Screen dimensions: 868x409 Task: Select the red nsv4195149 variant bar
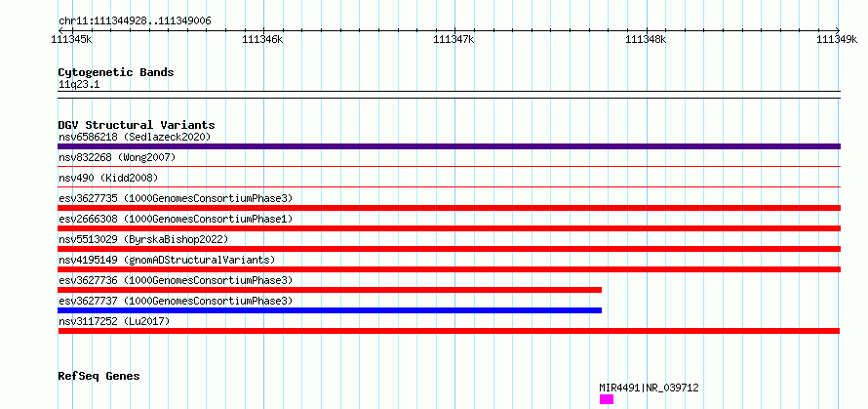pyautogui.click(x=449, y=269)
